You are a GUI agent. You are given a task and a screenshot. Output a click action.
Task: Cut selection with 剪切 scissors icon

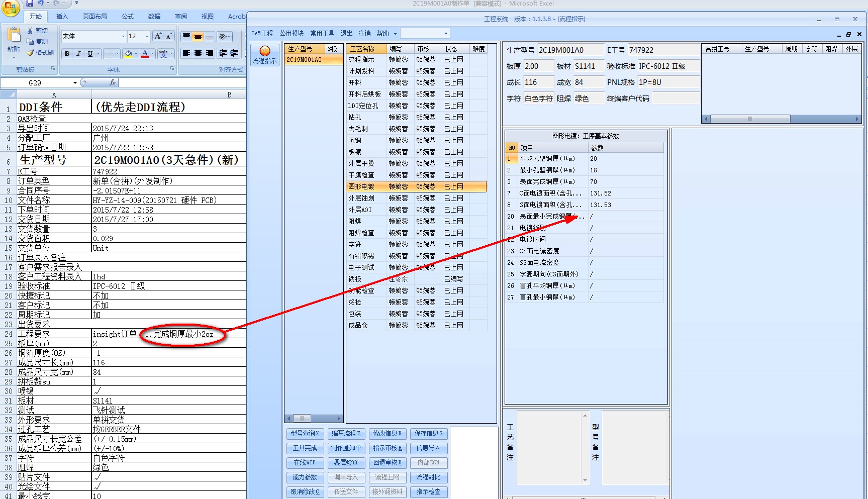[x=31, y=31]
